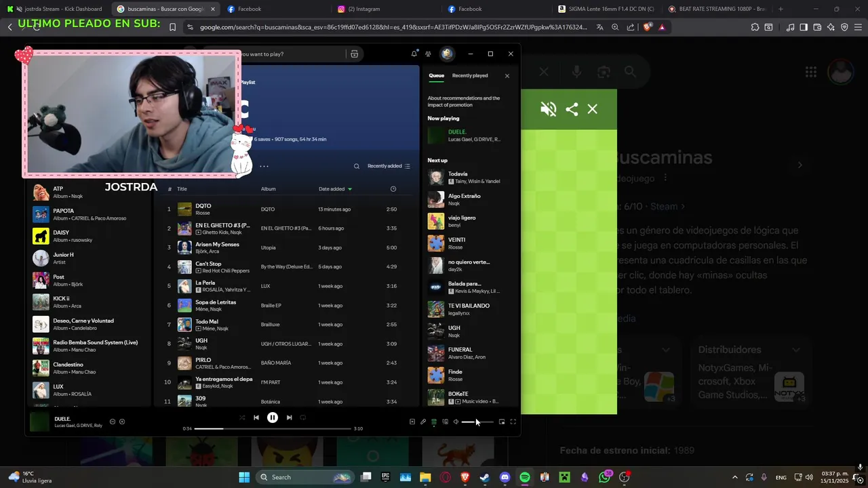Open the LUX album in library
The height and width of the screenshot is (488, 868).
pos(90,390)
